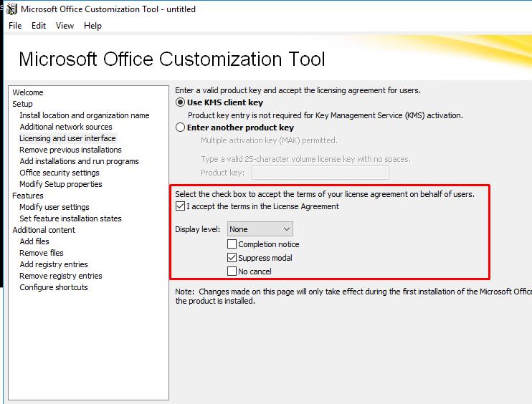
Task: Open Set feature installation states
Action: tap(70, 218)
